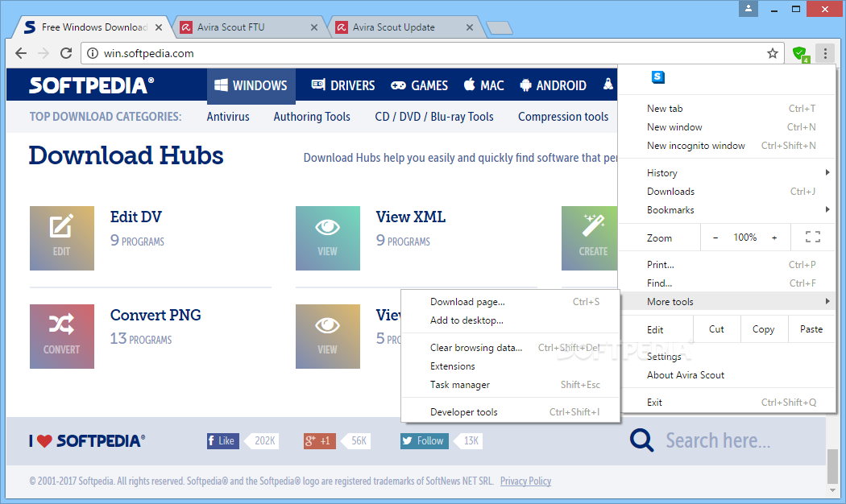
Task: Click the Google +1 button
Action: click(x=319, y=441)
